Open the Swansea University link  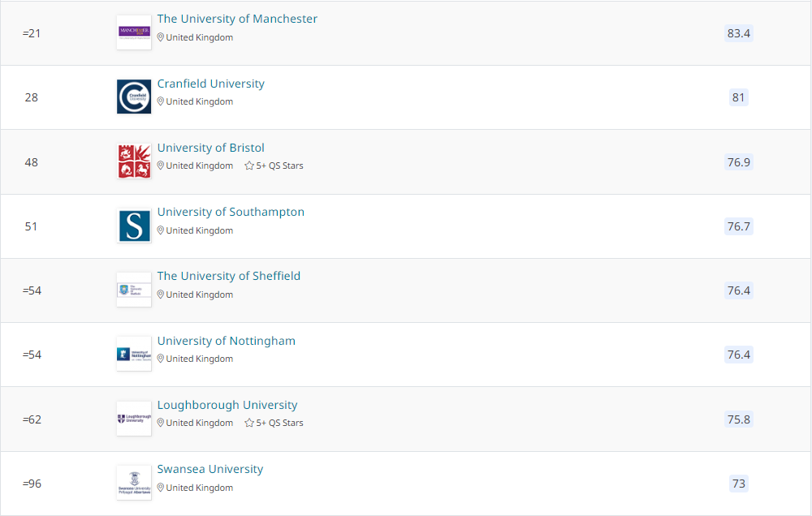point(210,469)
